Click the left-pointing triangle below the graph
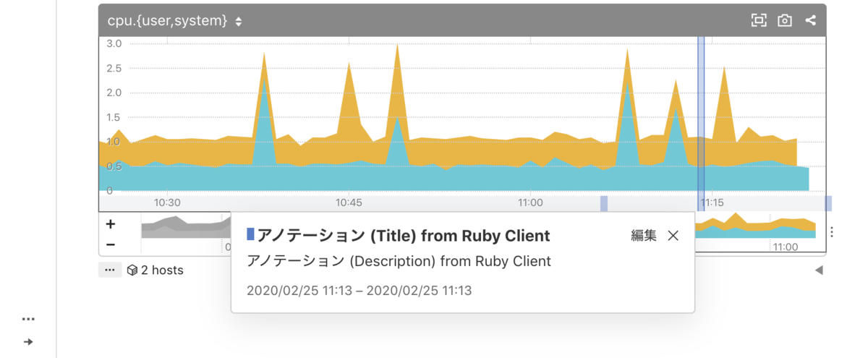This screenshot has height=358, width=868. (819, 270)
